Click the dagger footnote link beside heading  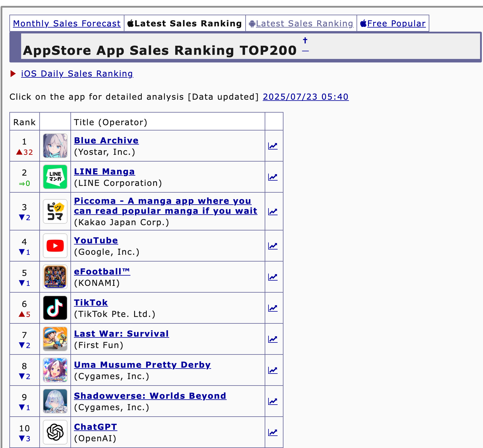point(305,40)
